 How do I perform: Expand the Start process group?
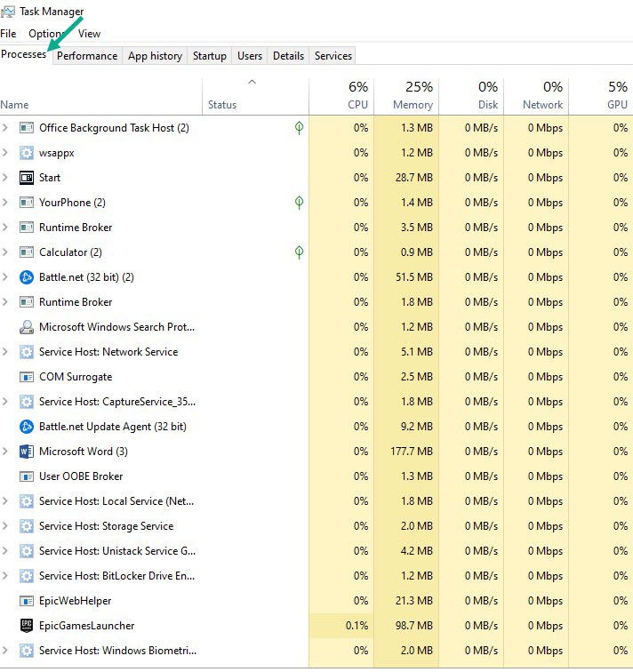[x=5, y=178]
